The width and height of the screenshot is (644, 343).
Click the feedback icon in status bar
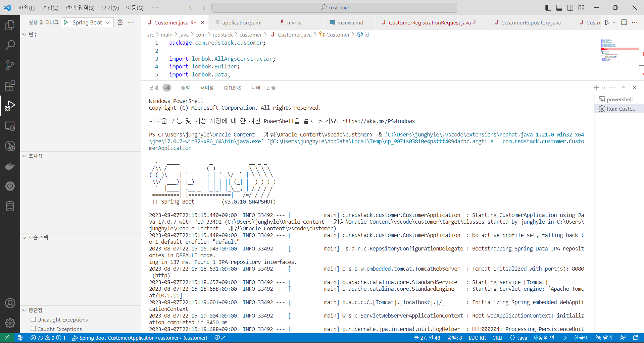pyautogui.click(x=623, y=338)
